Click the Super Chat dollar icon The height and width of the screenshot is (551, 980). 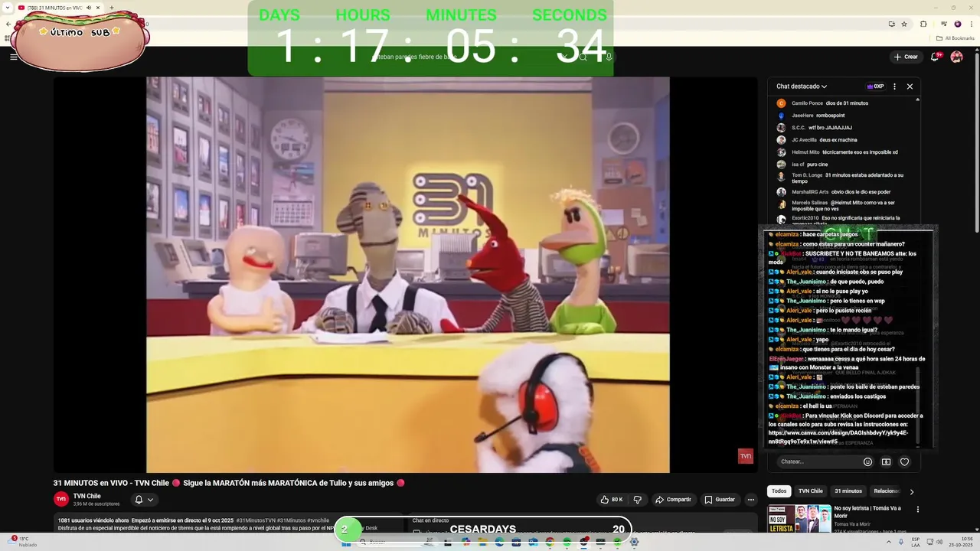pos(886,461)
